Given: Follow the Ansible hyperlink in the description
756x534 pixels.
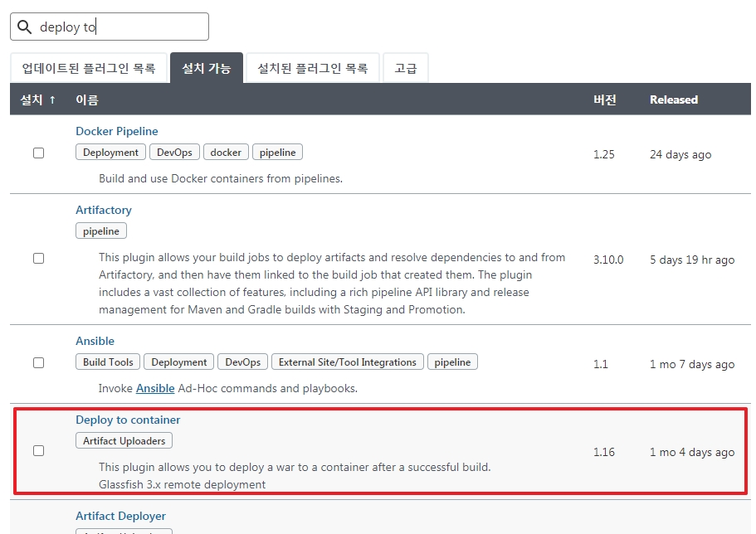Looking at the screenshot, I should pos(155,388).
